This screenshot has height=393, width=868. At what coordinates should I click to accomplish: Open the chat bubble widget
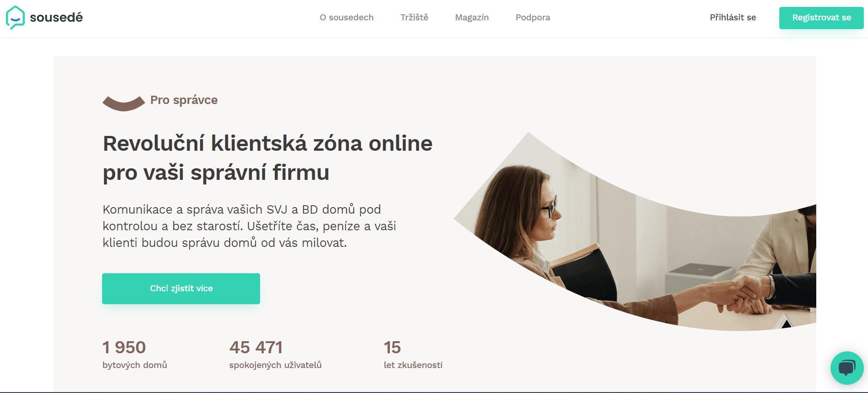(847, 368)
